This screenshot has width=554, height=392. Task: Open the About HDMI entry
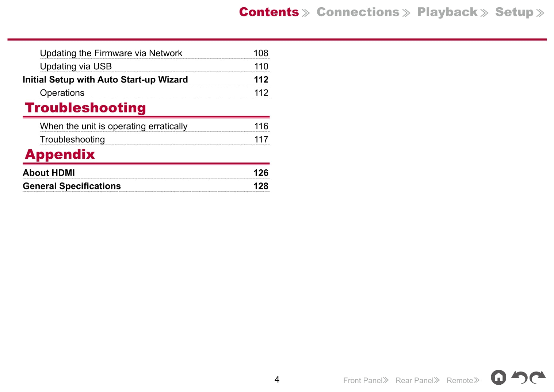[49, 173]
